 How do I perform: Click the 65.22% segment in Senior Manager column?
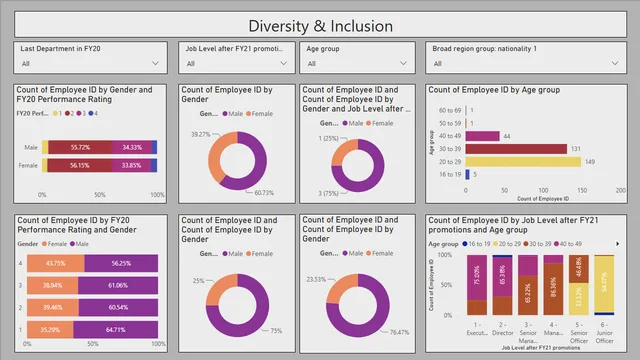[528, 296]
